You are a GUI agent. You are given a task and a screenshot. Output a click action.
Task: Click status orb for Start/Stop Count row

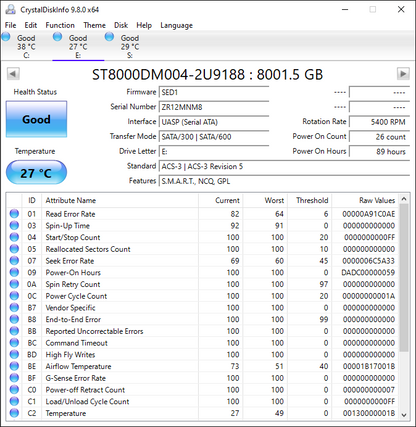coord(14,237)
